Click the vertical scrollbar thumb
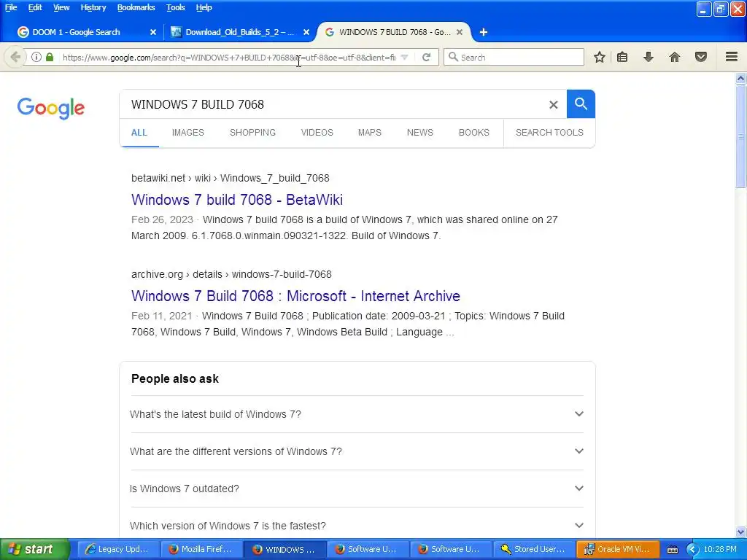This screenshot has height=560, width=747. pyautogui.click(x=741, y=136)
